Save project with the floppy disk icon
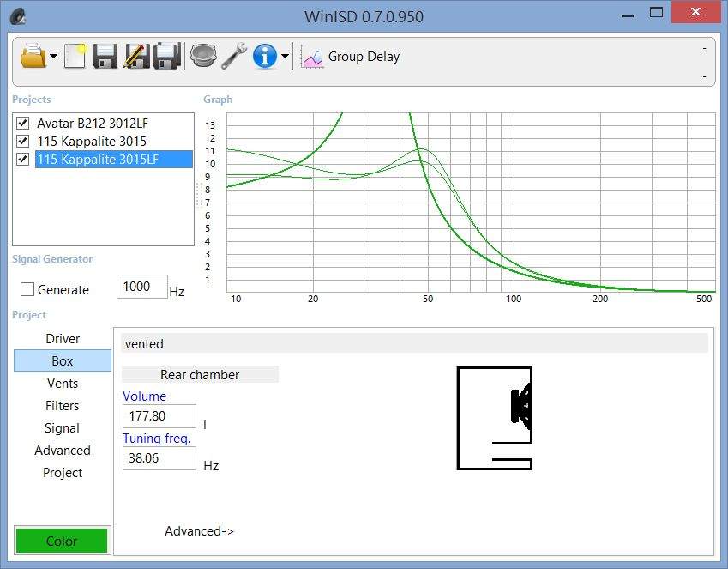Screen dimensions: 728x569 pyautogui.click(x=105, y=57)
